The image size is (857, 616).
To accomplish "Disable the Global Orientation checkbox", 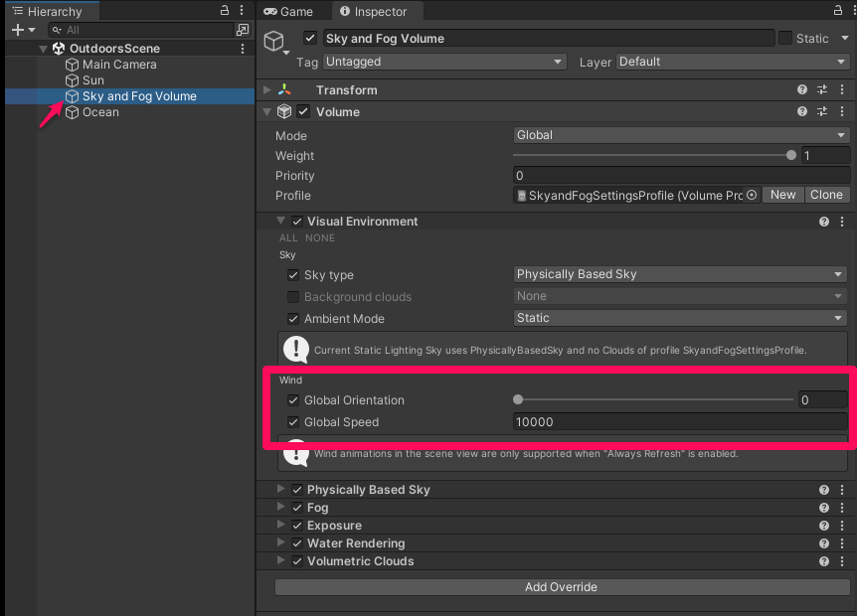I will (x=292, y=399).
